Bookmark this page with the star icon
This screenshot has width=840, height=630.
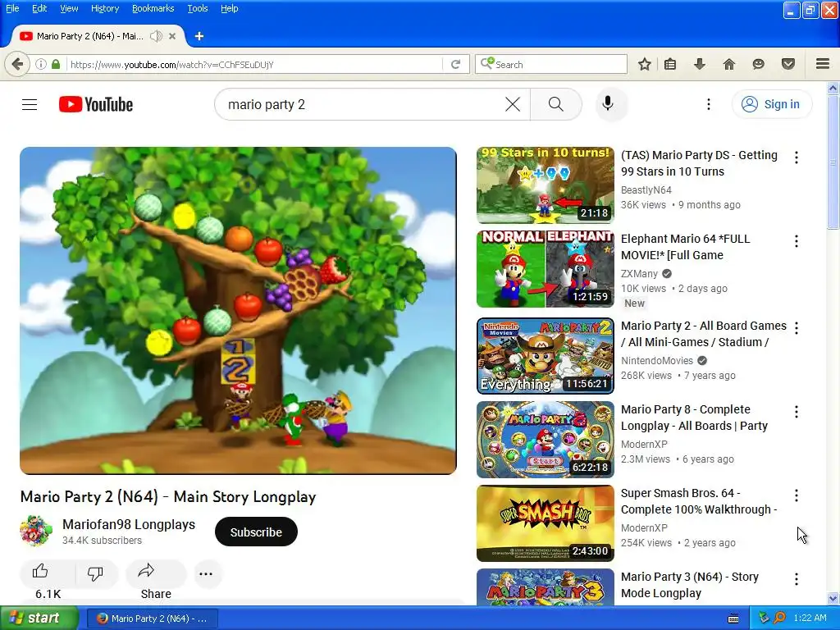pyautogui.click(x=645, y=64)
